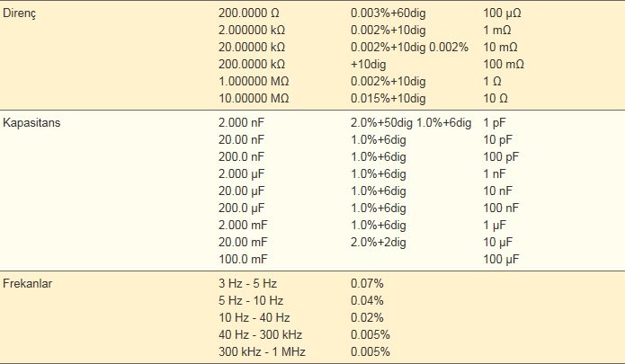Select the 100.0 mF capacitance range
The height and width of the screenshot is (364, 625).
pos(243,259)
